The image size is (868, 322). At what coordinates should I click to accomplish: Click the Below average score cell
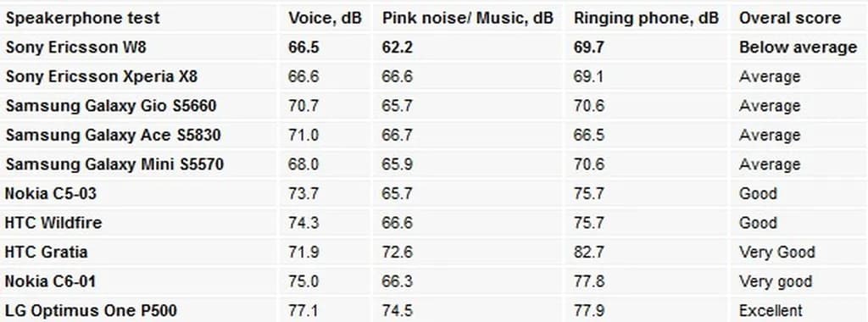(x=798, y=47)
